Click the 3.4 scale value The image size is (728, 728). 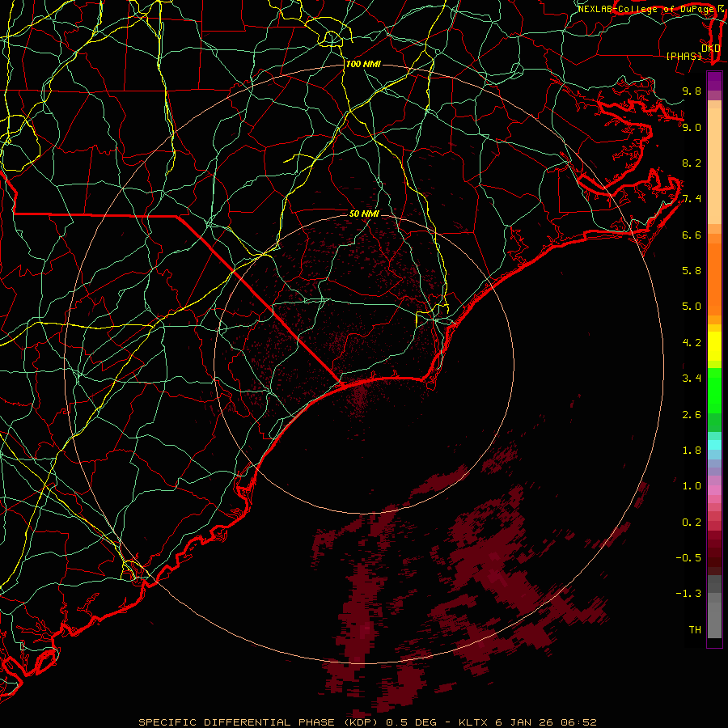coord(692,379)
